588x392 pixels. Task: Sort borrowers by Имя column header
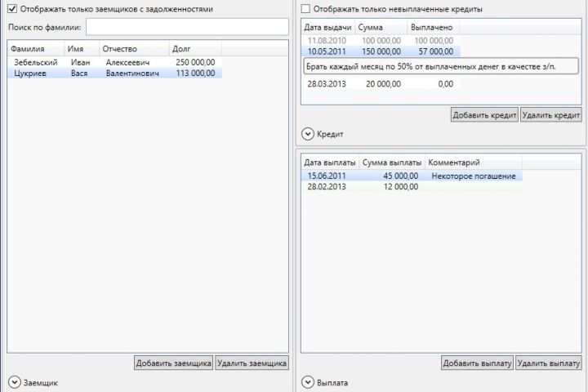[x=82, y=49]
